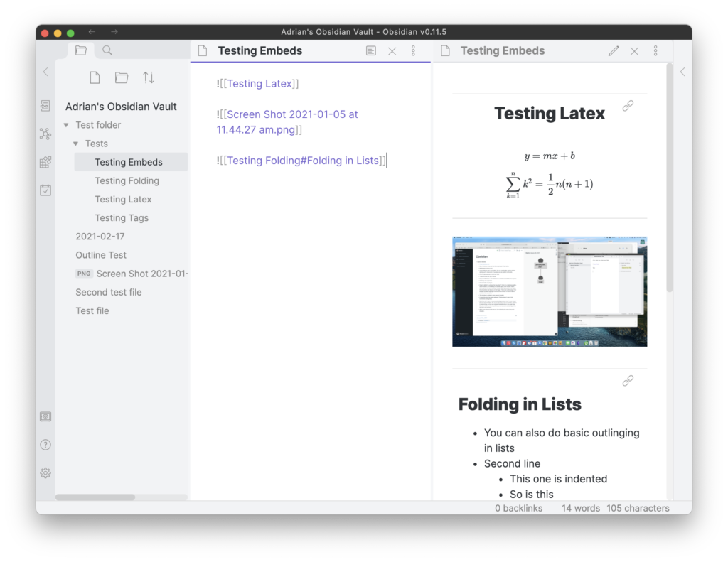Image resolution: width=728 pixels, height=562 pixels.
Task: Create a new folder in file explorer
Action: 122,77
